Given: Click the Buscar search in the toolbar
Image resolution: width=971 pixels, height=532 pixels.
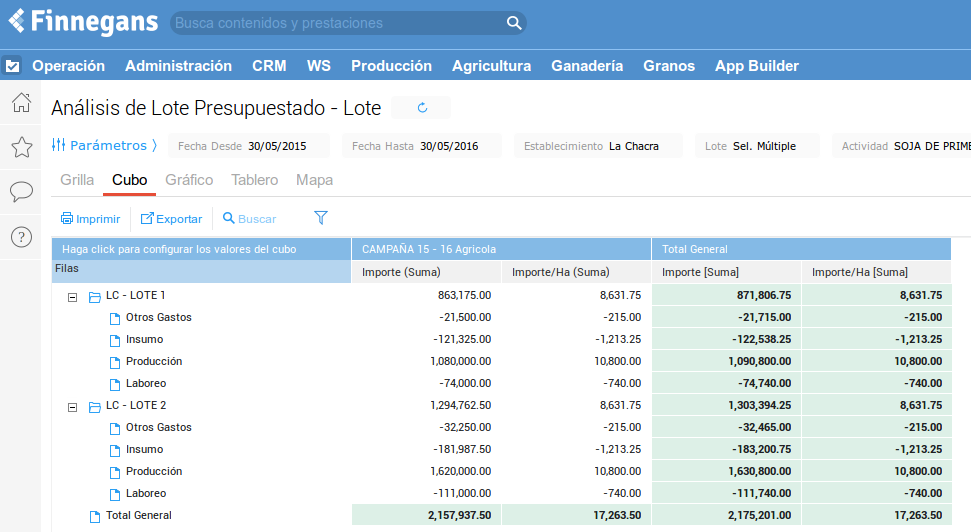Looking at the screenshot, I should tap(249, 219).
